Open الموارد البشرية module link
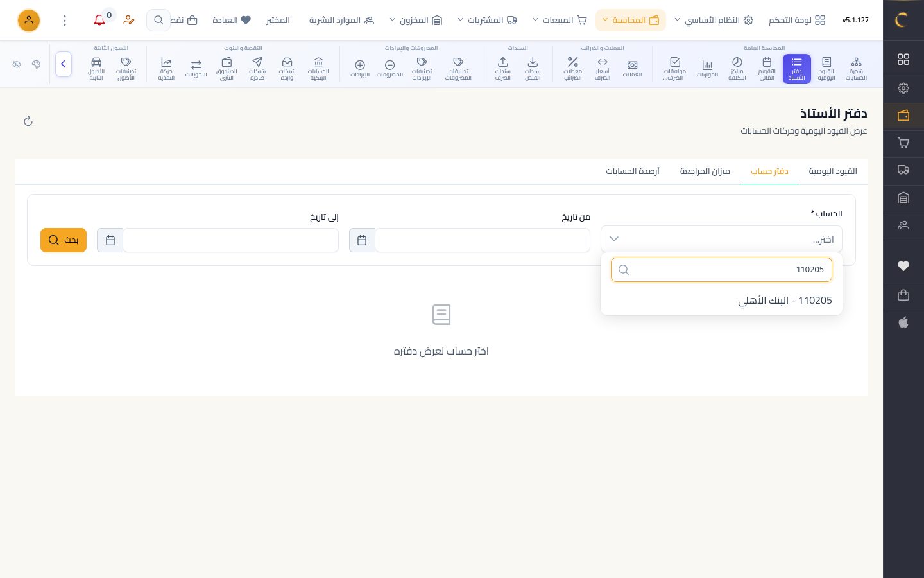924x578 pixels. tap(341, 21)
